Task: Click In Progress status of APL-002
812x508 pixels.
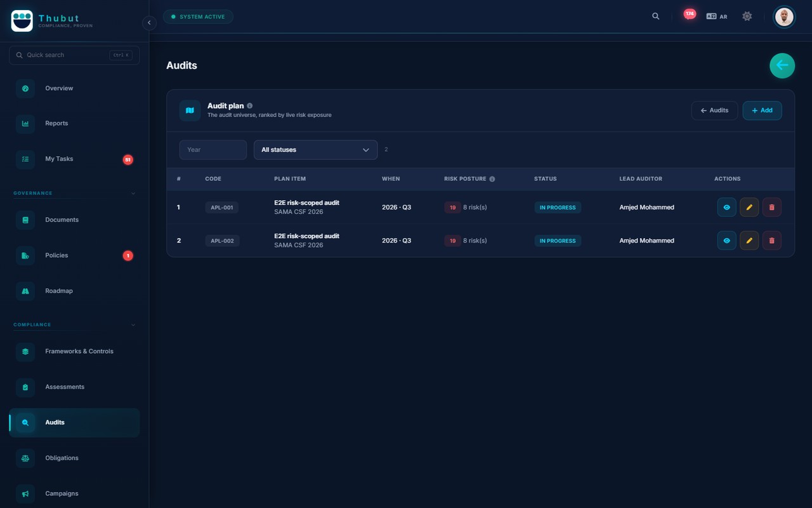Action: pos(558,241)
